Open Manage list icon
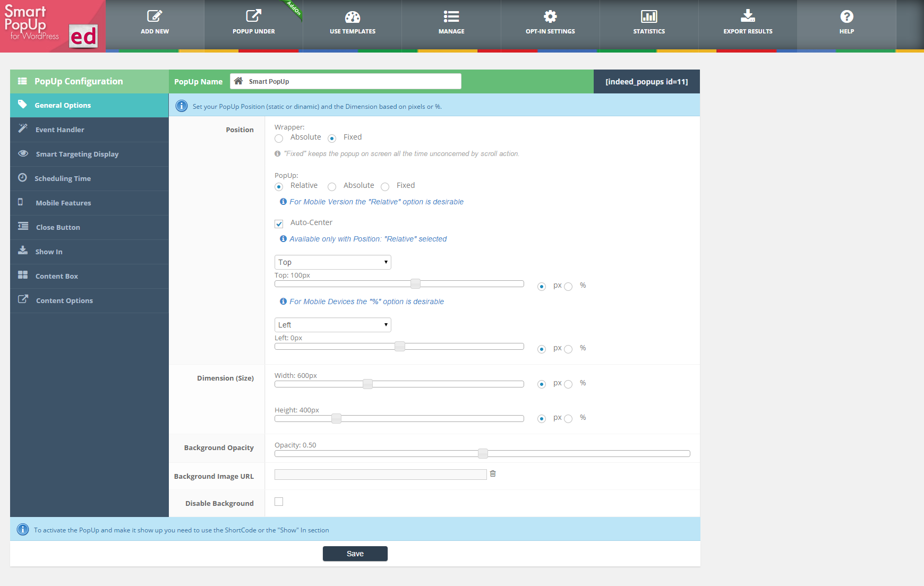Image resolution: width=924 pixels, height=586 pixels. [x=451, y=17]
